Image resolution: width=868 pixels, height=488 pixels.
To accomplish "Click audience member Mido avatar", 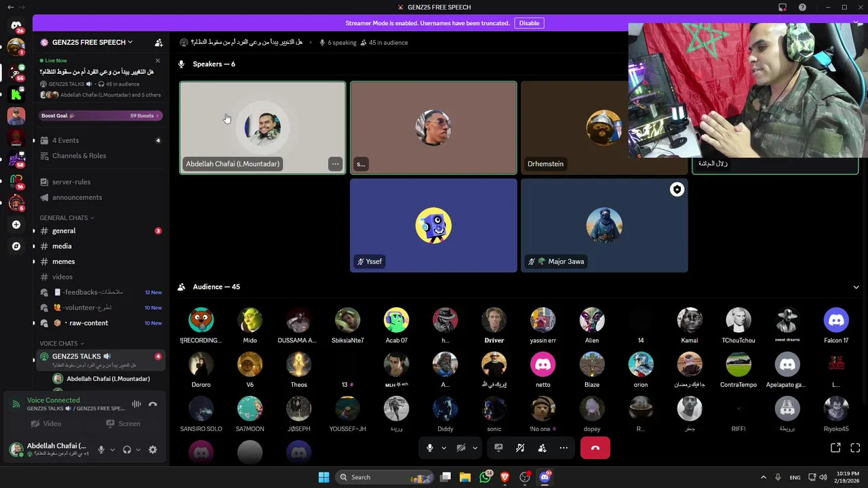I will [250, 320].
